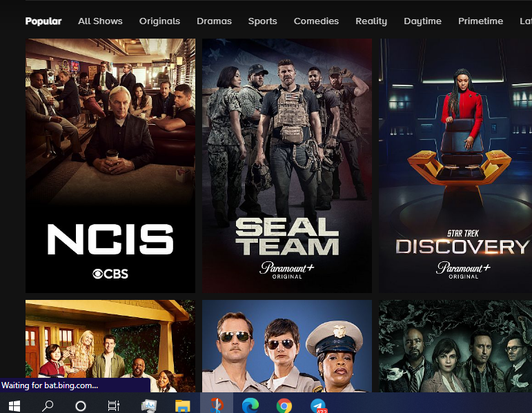Open the sunglasses police officers comedy poster
The width and height of the screenshot is (532, 413).
287,346
